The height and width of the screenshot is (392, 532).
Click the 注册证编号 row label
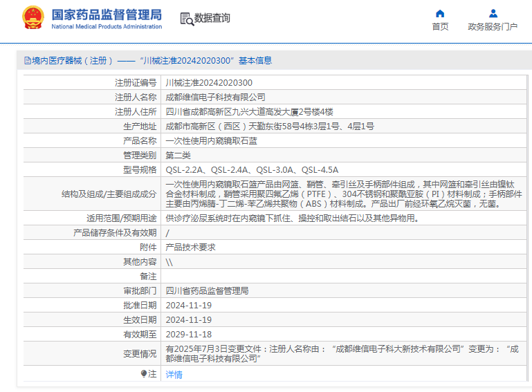(136, 83)
